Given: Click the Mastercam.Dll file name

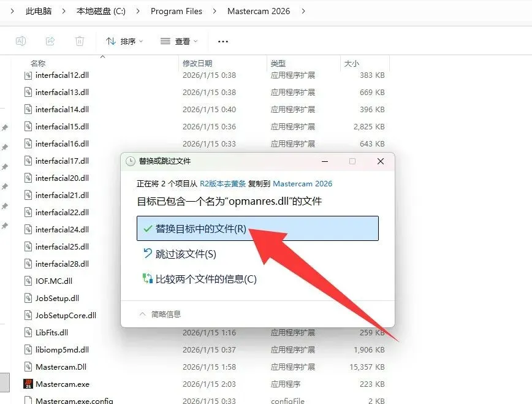Looking at the screenshot, I should click(61, 367).
